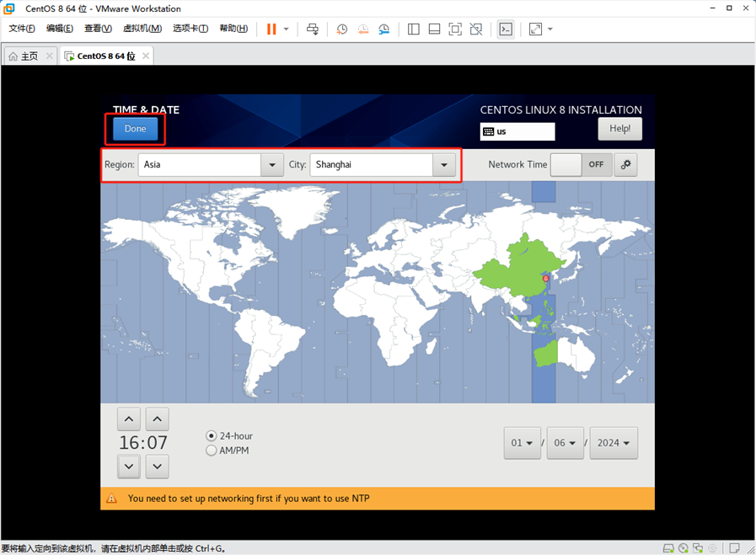Viewport: 756px width, 555px height.
Task: Revert to previous snapshot icon
Action: click(363, 29)
